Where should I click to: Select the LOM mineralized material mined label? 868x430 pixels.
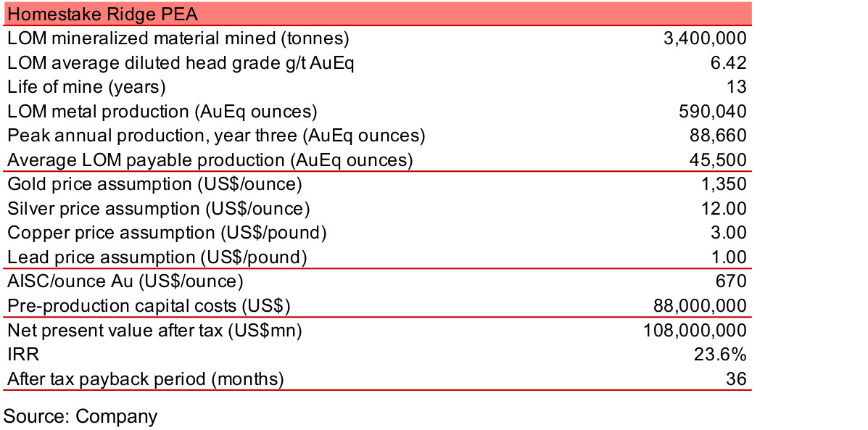178,38
